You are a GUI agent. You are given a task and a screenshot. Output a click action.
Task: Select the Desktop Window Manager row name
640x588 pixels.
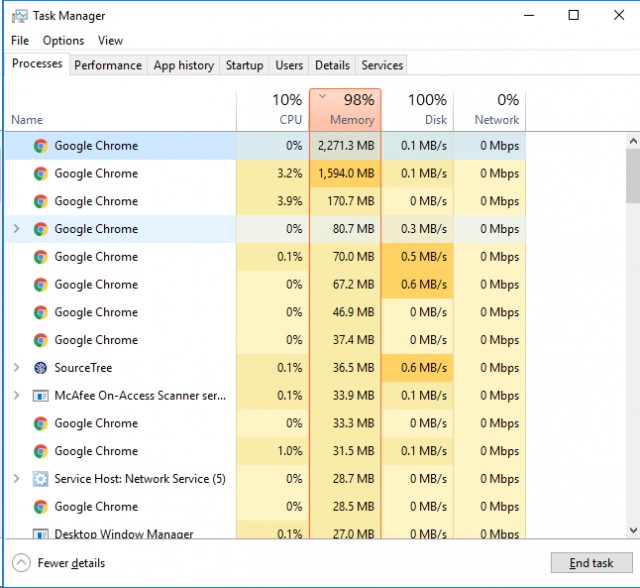[124, 534]
